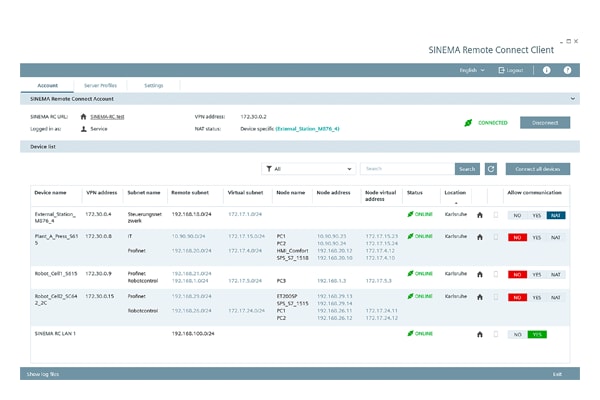The image size is (600, 400).
Task: Click the info icon in header
Action: (546, 71)
